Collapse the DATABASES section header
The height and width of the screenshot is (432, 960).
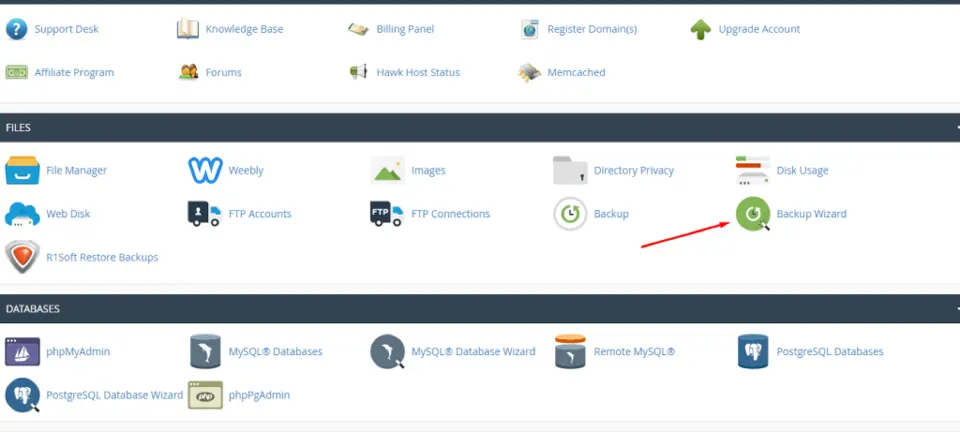tap(480, 308)
